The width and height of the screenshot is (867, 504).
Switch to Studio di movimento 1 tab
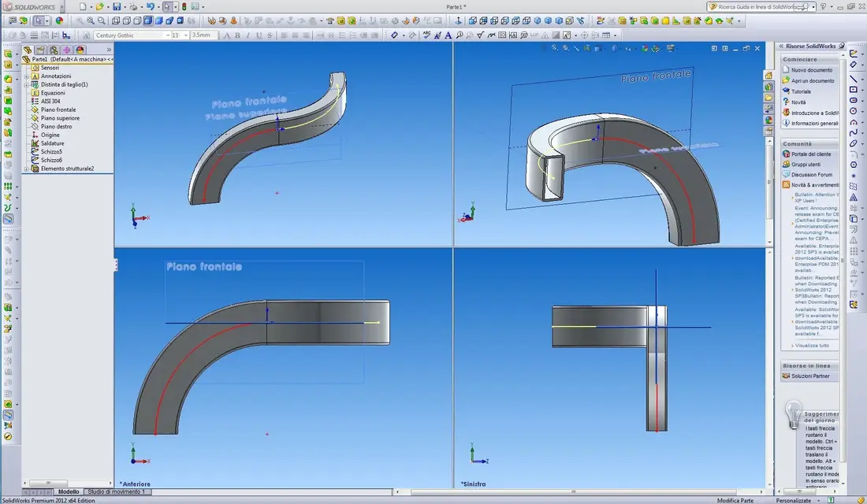point(117,491)
